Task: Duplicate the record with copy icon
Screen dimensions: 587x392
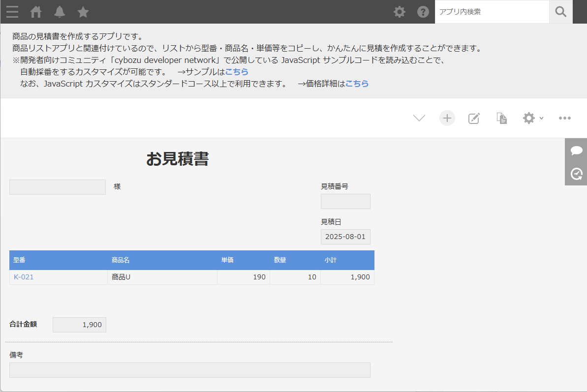Action: tap(502, 118)
